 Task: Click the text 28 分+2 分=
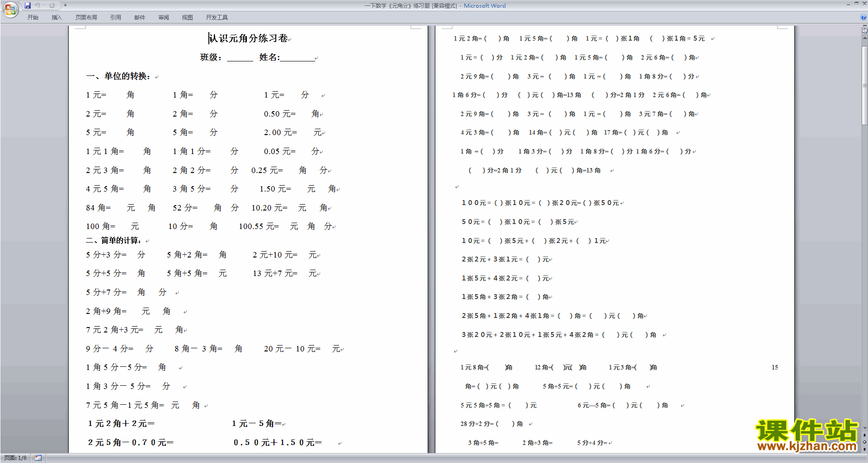(477, 424)
